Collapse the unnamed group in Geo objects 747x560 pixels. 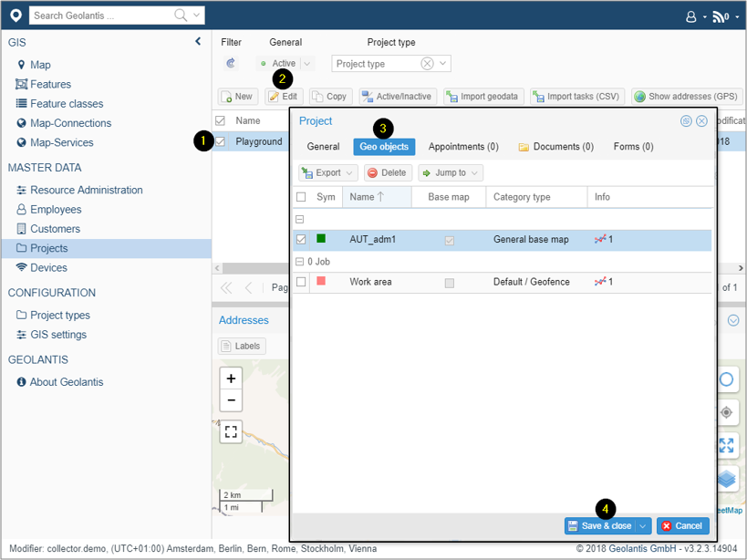[x=300, y=220]
